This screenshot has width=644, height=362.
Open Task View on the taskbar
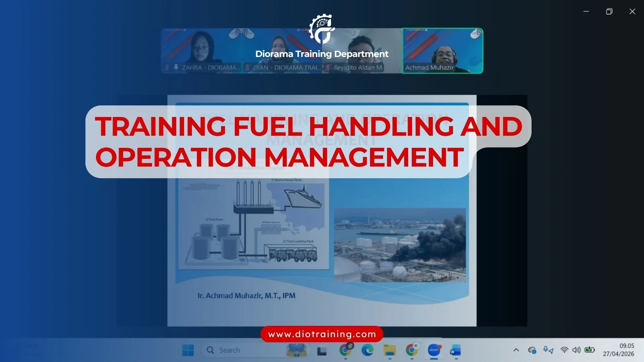[322, 351]
